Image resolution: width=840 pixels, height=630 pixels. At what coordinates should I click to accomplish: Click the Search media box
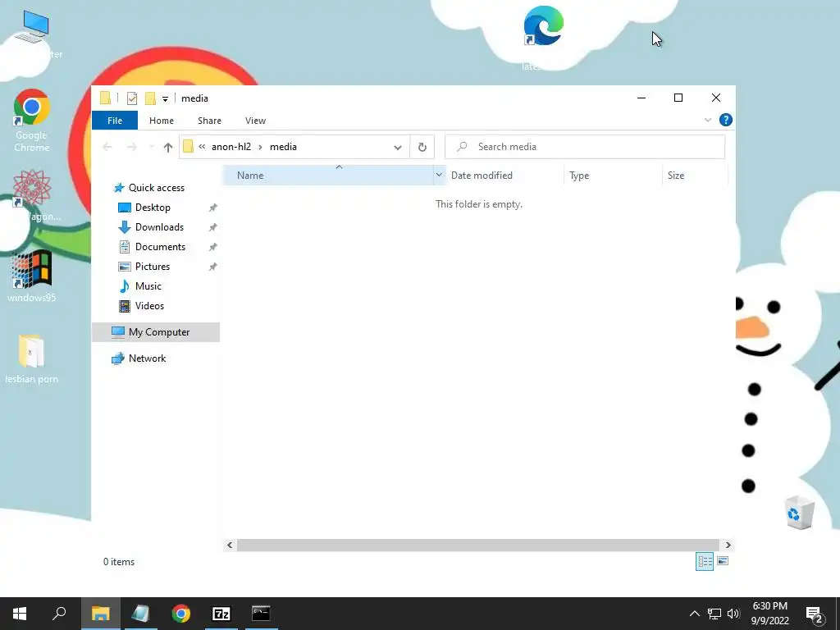(584, 147)
